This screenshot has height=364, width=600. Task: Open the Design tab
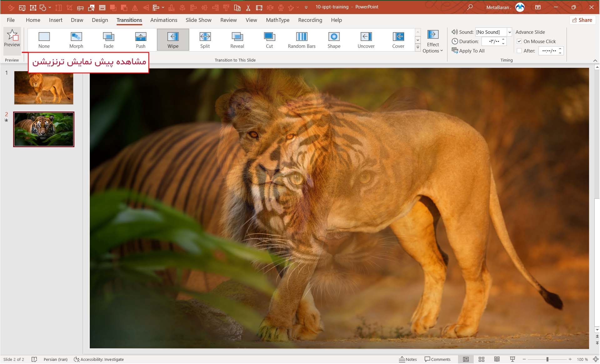click(100, 20)
